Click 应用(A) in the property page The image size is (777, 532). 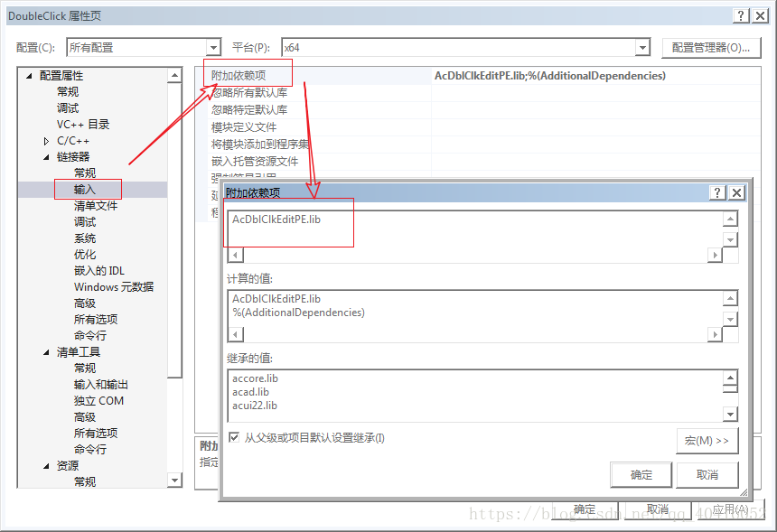[730, 509]
